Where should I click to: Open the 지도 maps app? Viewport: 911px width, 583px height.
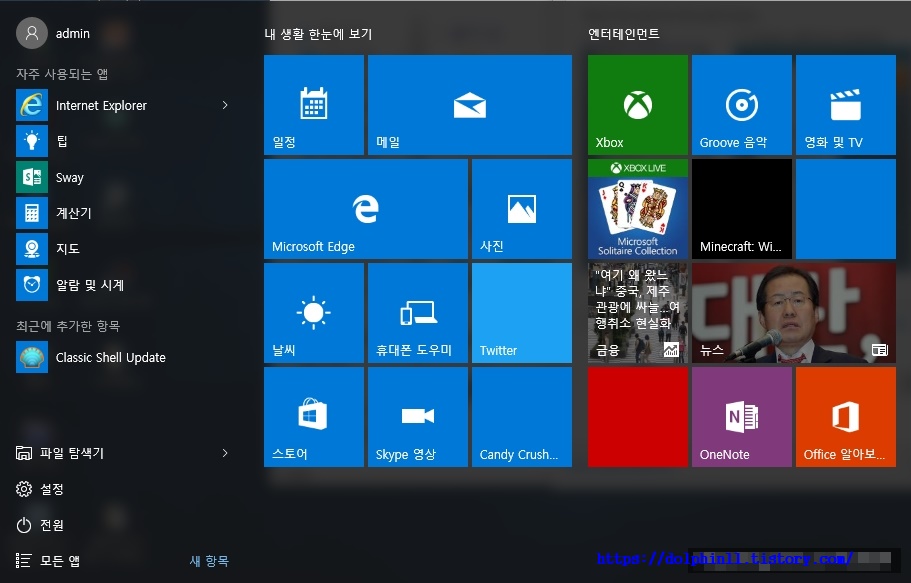point(122,249)
